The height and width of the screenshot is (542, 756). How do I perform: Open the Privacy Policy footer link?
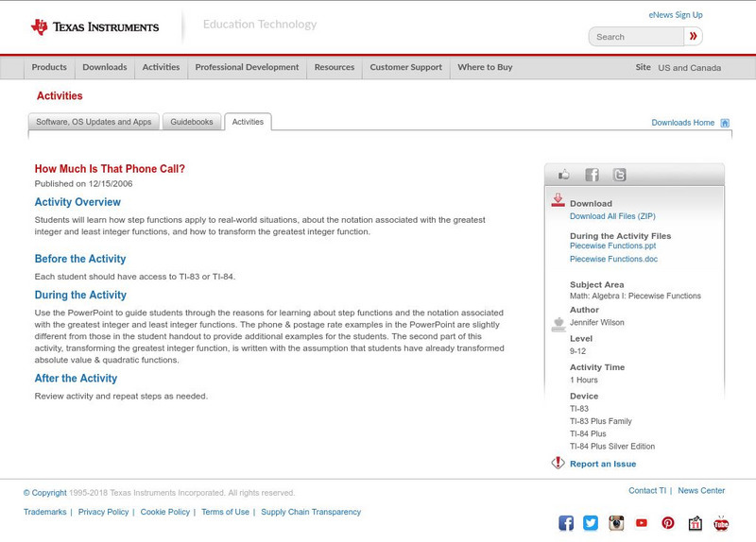103,512
